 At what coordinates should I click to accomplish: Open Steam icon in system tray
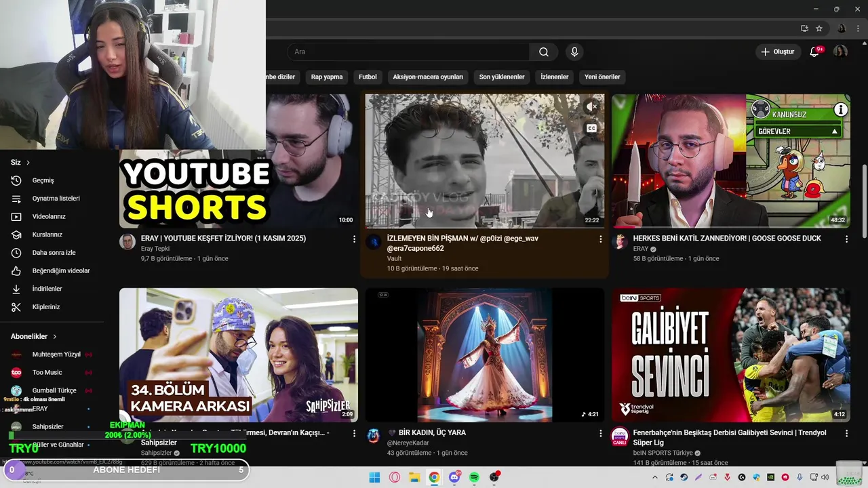click(x=684, y=477)
